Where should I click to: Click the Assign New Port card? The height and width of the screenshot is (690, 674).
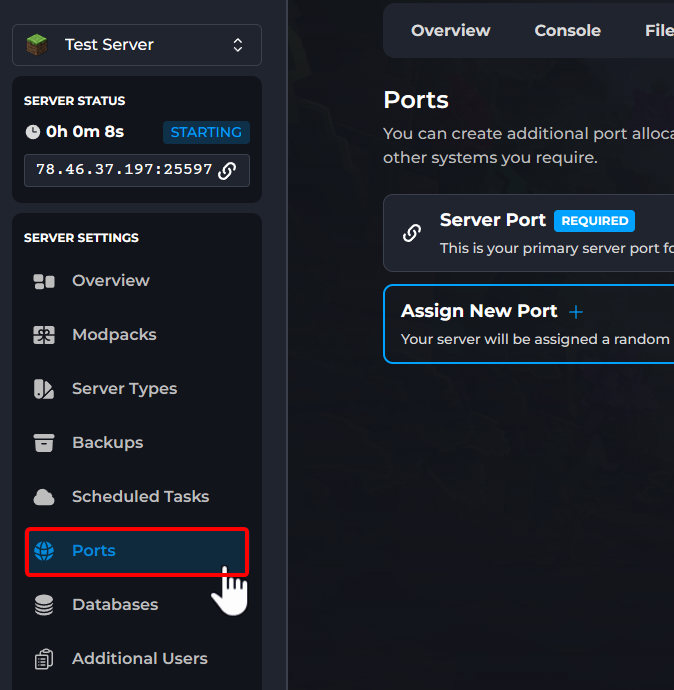pos(529,324)
